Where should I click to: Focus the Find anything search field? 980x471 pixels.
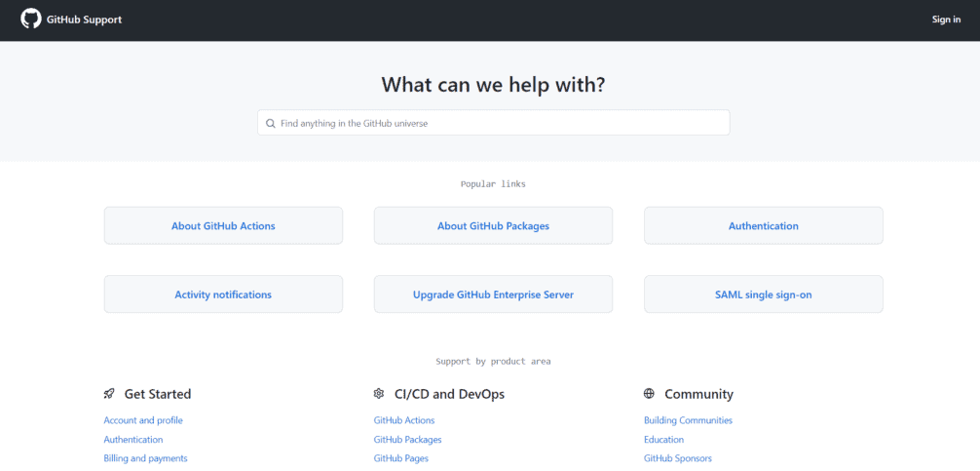point(494,123)
